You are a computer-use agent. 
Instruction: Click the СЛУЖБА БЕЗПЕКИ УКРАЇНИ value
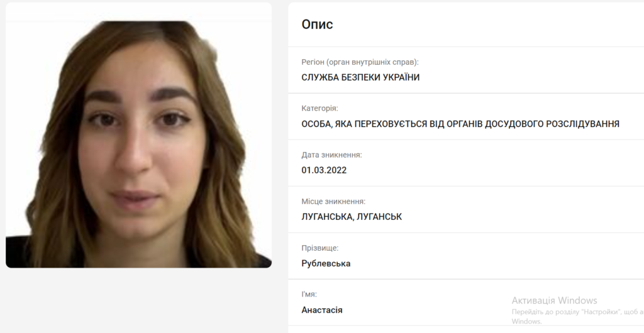point(360,77)
